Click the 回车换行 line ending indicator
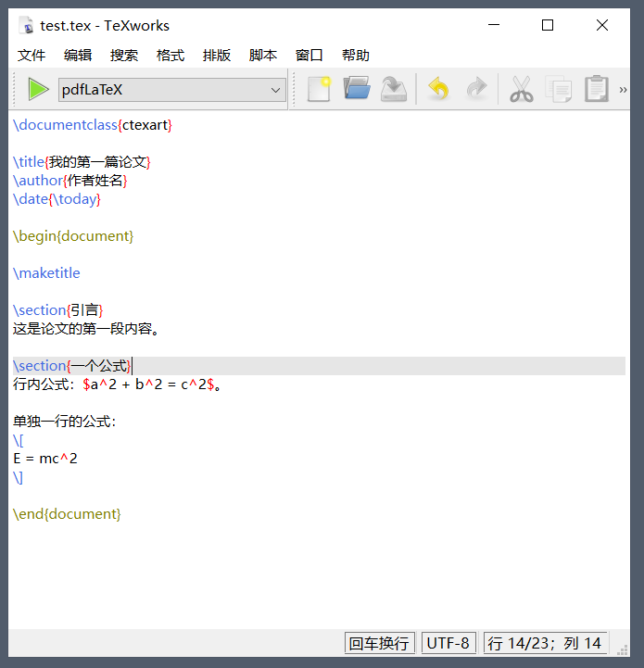 pos(379,643)
